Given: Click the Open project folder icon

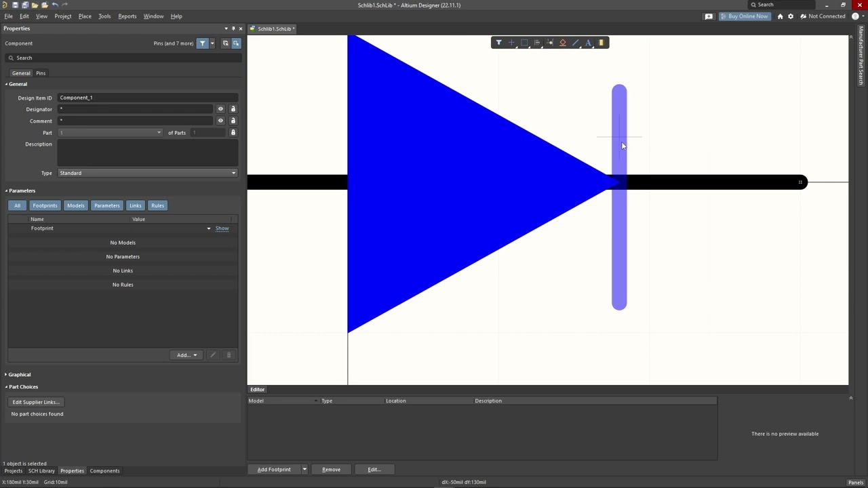Looking at the screenshot, I should [x=45, y=5].
